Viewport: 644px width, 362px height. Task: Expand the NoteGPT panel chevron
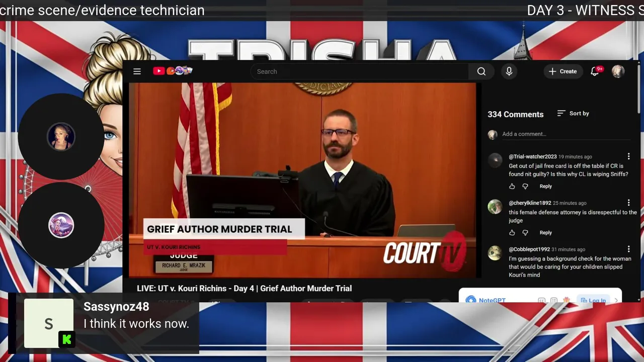(616, 300)
